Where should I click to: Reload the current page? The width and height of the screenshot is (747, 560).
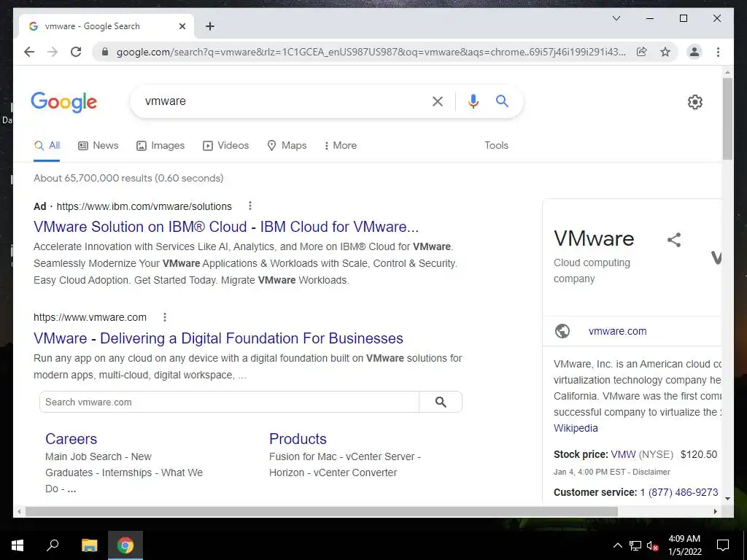pyautogui.click(x=76, y=52)
